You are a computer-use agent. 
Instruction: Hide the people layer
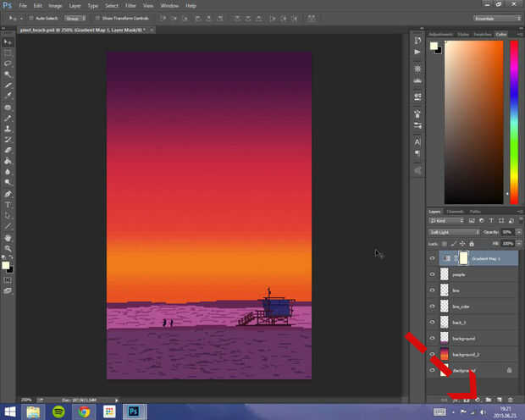pos(432,274)
